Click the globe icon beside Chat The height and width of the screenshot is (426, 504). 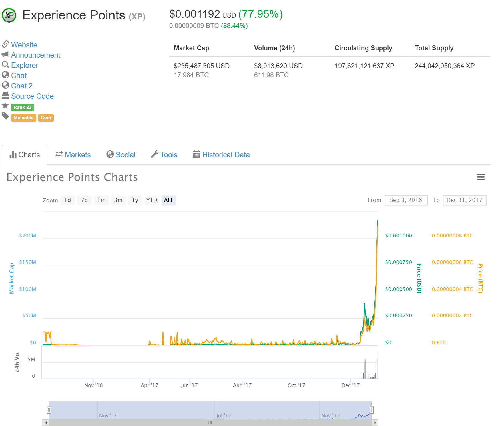click(x=5, y=75)
